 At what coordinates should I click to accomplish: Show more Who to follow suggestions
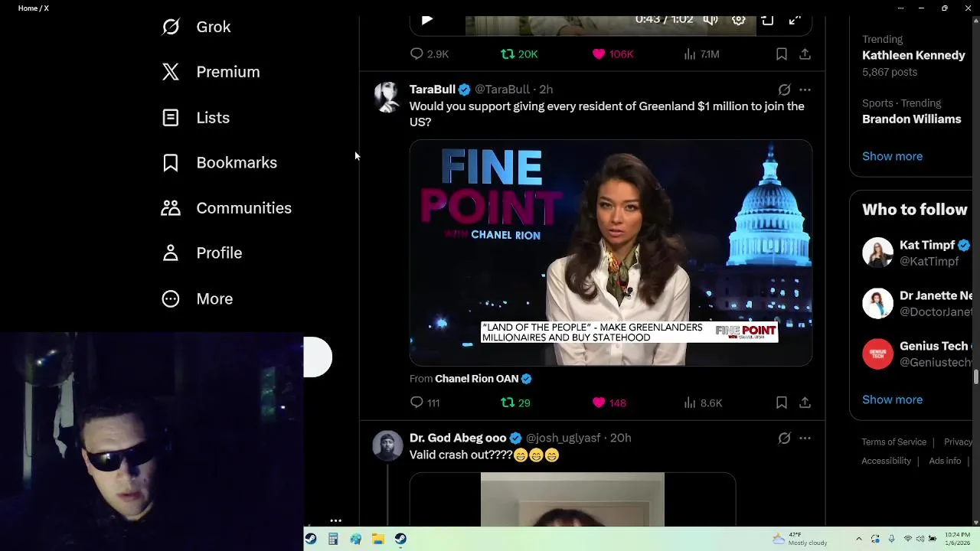pyautogui.click(x=892, y=399)
